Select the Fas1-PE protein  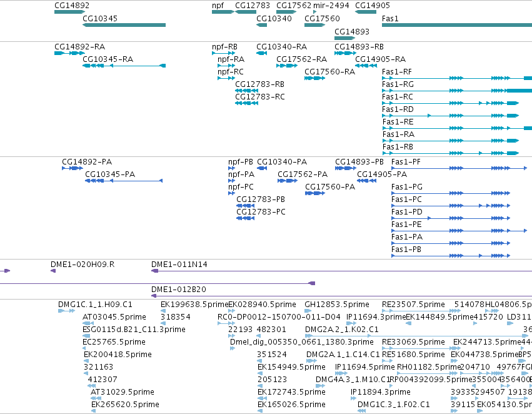point(406,225)
